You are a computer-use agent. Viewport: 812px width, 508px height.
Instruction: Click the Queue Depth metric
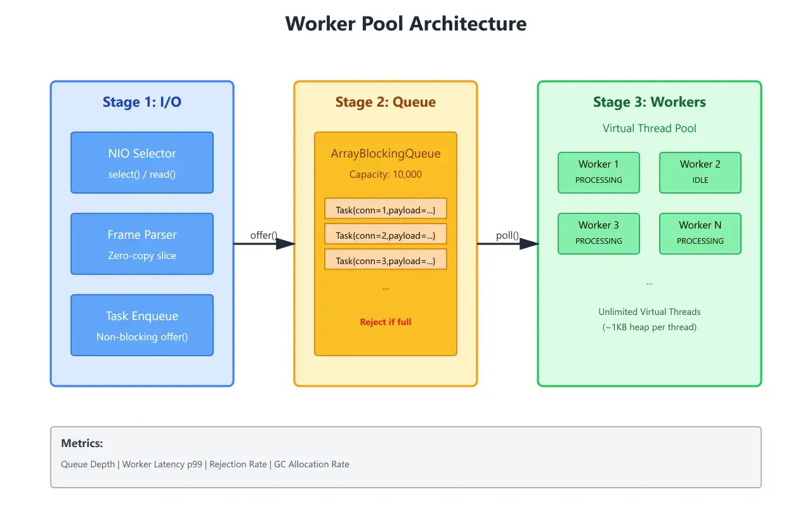(x=89, y=464)
